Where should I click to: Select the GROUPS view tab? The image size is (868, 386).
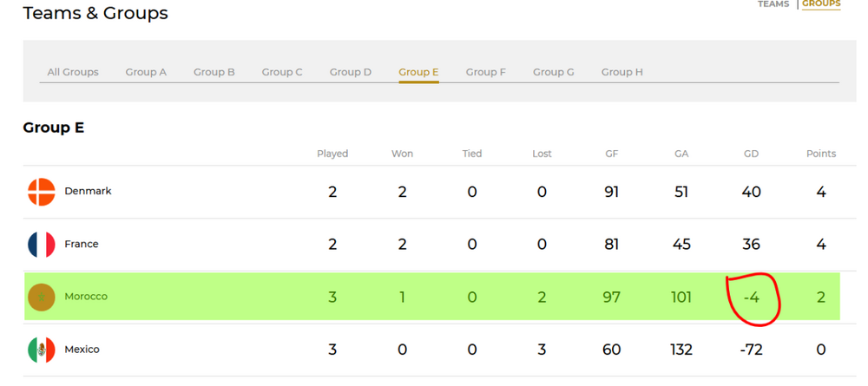point(821,4)
